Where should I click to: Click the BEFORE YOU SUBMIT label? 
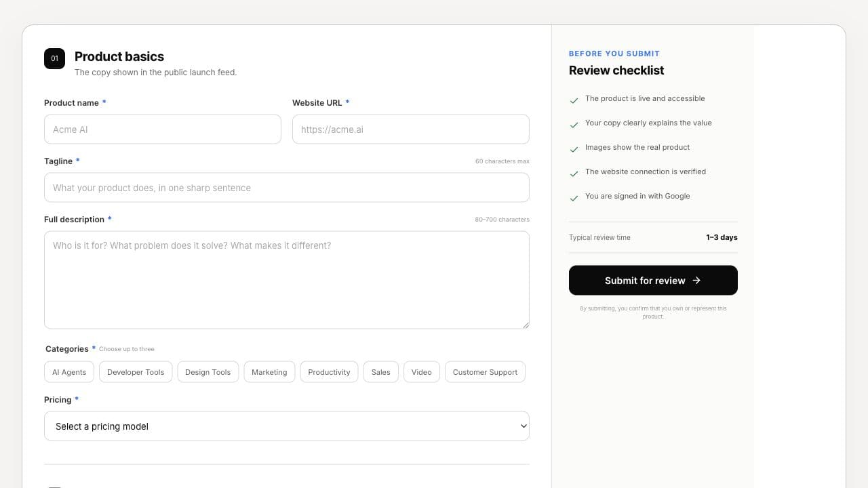click(614, 54)
